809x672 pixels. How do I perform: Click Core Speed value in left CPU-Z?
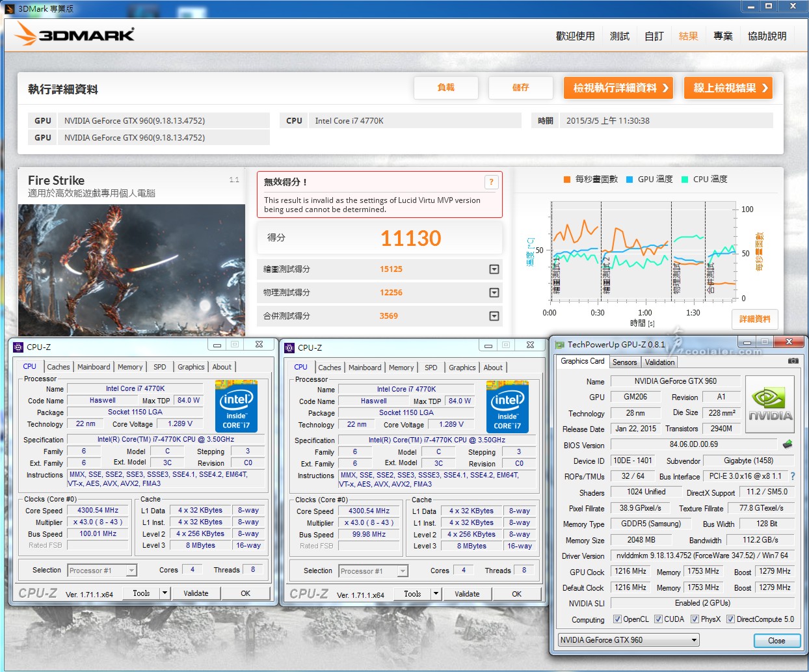pyautogui.click(x=98, y=511)
